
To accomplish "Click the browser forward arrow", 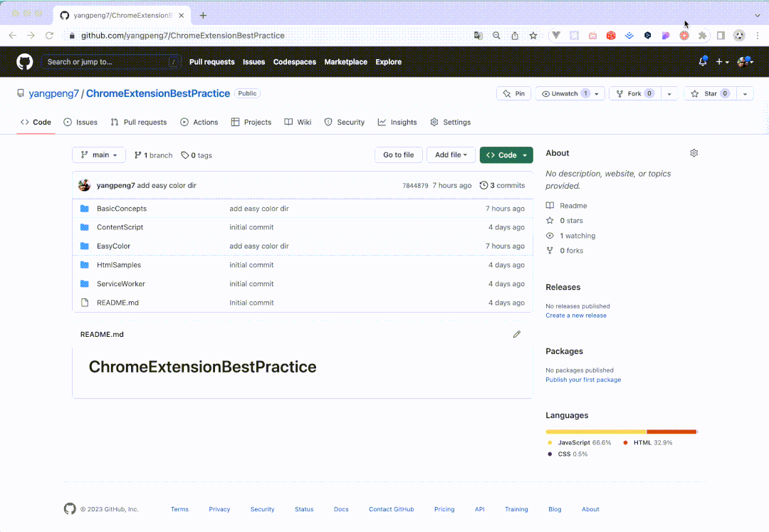I will tap(31, 36).
